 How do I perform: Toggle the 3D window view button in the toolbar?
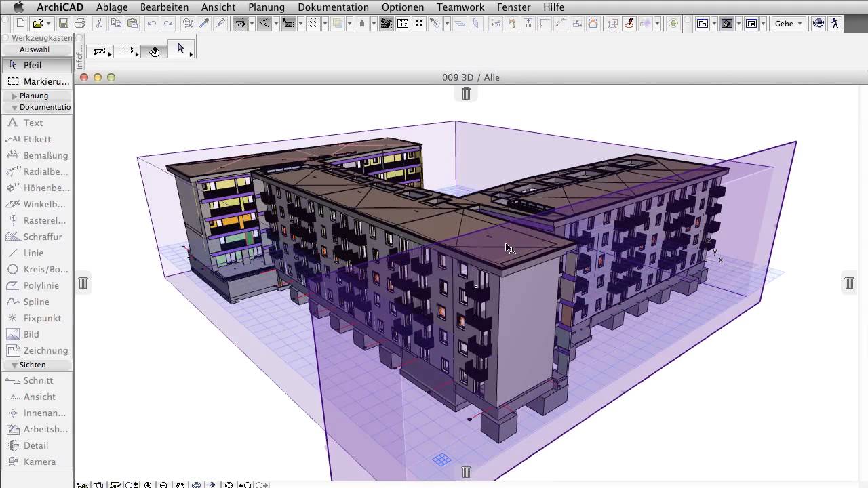726,23
